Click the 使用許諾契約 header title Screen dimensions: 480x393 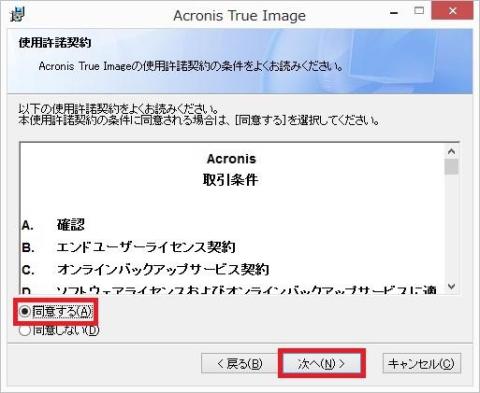click(x=55, y=42)
